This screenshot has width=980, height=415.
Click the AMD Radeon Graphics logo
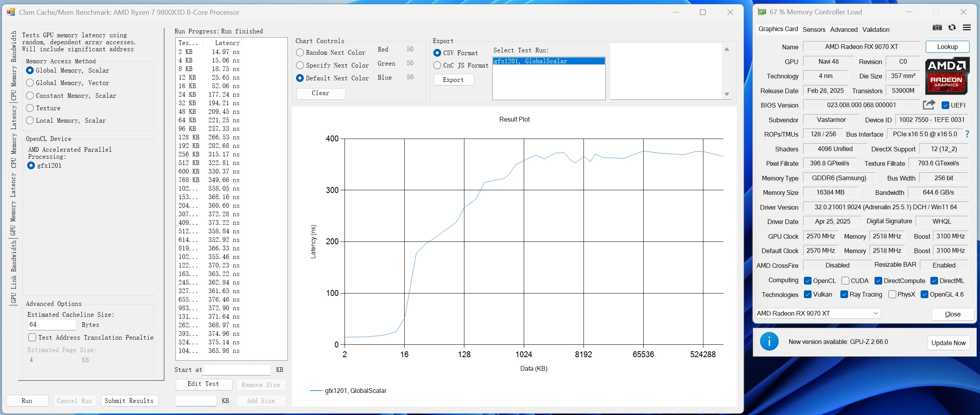pos(947,76)
